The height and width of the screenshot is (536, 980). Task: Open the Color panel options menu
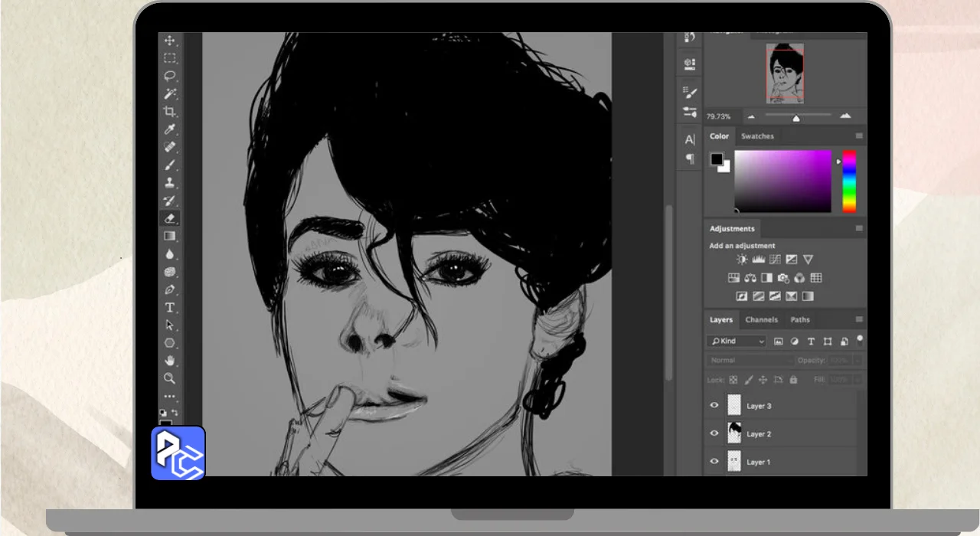tap(859, 136)
